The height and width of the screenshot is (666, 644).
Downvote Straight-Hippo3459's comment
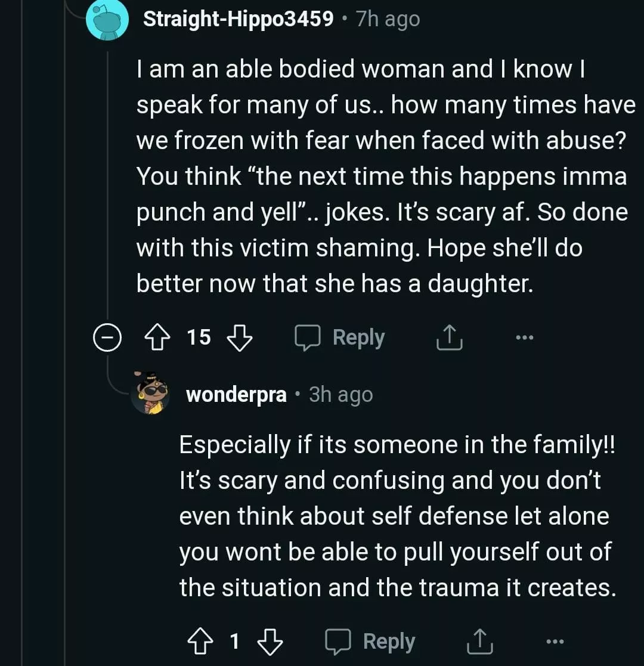[240, 338]
